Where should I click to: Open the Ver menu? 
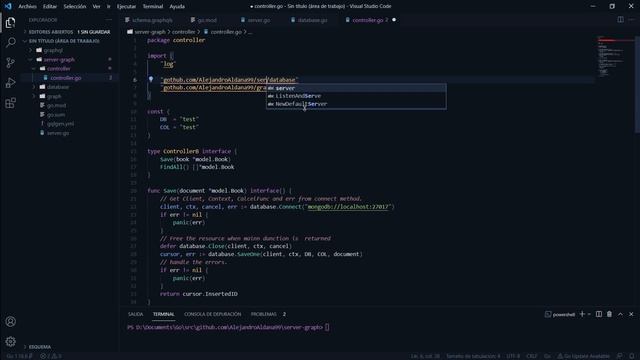click(x=96, y=6)
